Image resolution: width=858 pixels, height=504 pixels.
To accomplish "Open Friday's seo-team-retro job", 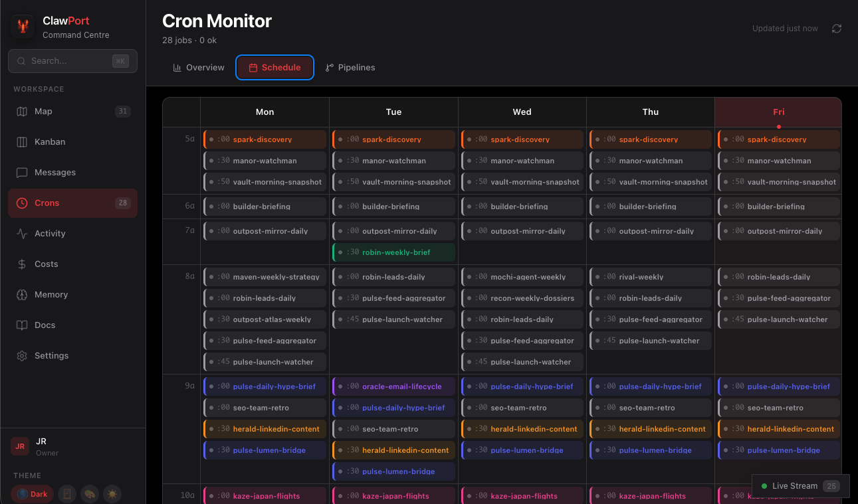I will tap(779, 408).
